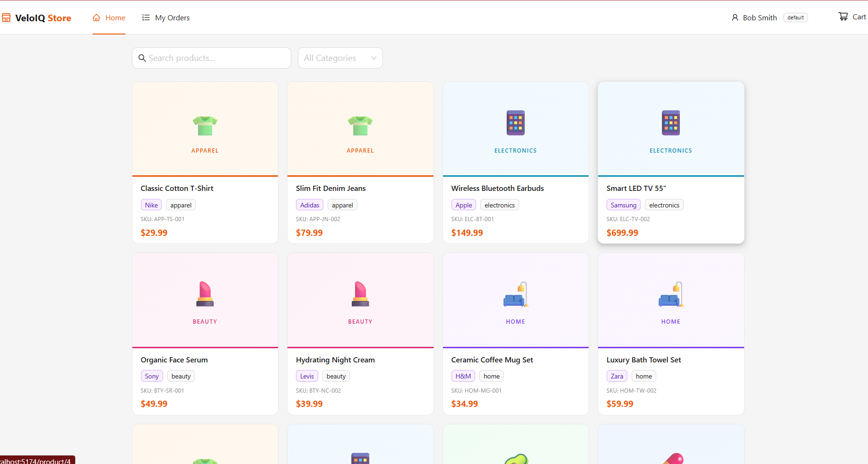Click the $39.99 price
The image size is (868, 464).
click(309, 404)
